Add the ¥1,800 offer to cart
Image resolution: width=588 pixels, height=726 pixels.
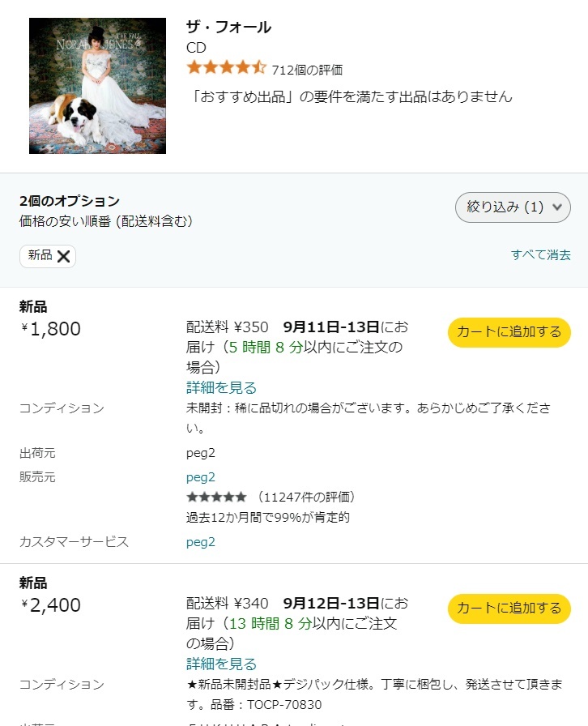coord(509,331)
